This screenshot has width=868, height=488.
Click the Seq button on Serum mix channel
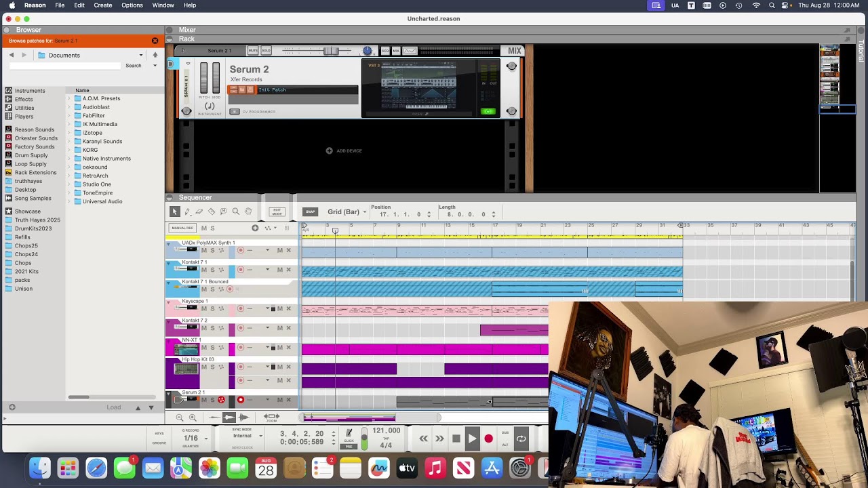(385, 51)
